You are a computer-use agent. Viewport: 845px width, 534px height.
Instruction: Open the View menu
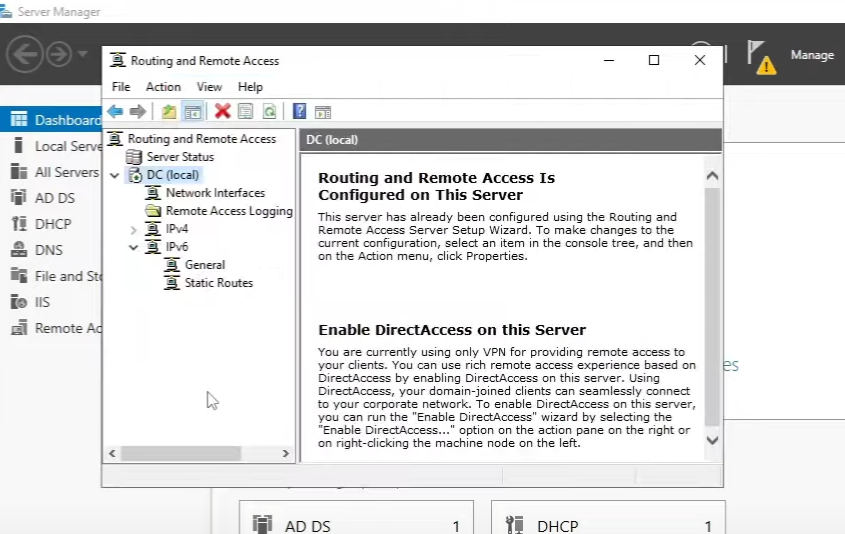tap(209, 87)
